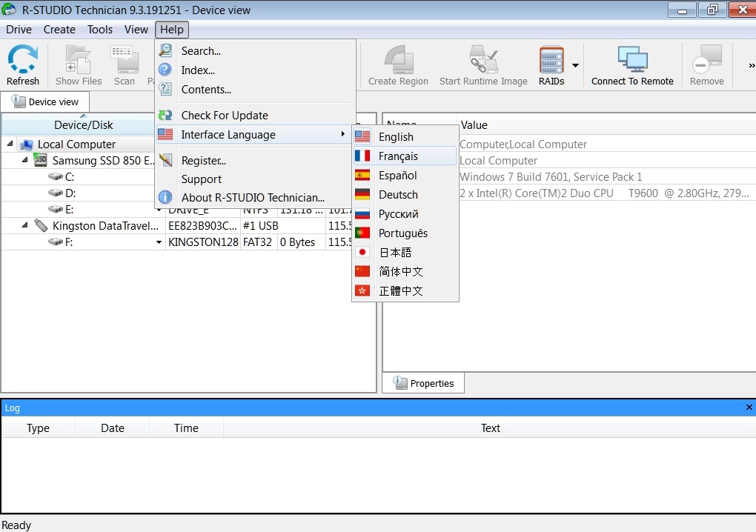Collapse the Samsung SSD 850 node

coord(24,159)
